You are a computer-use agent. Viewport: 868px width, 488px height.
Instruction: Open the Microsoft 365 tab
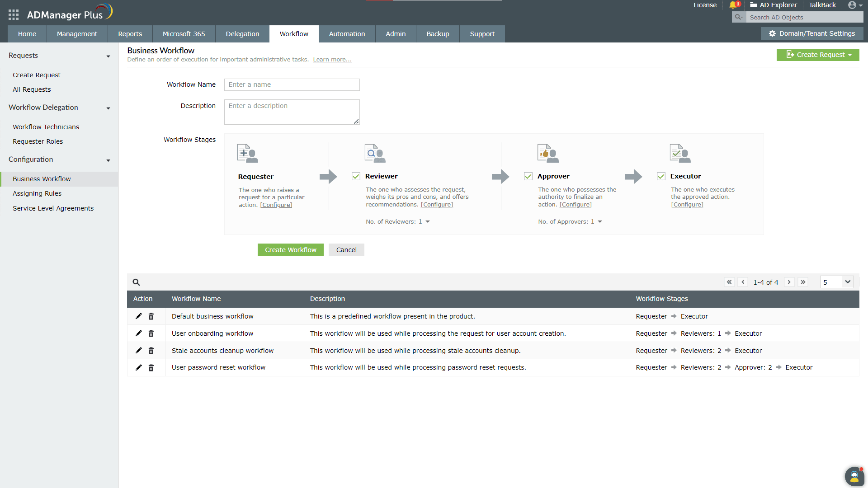pyautogui.click(x=184, y=34)
